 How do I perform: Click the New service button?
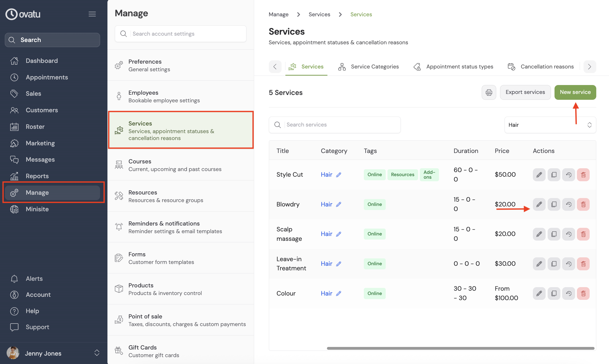pos(575,92)
